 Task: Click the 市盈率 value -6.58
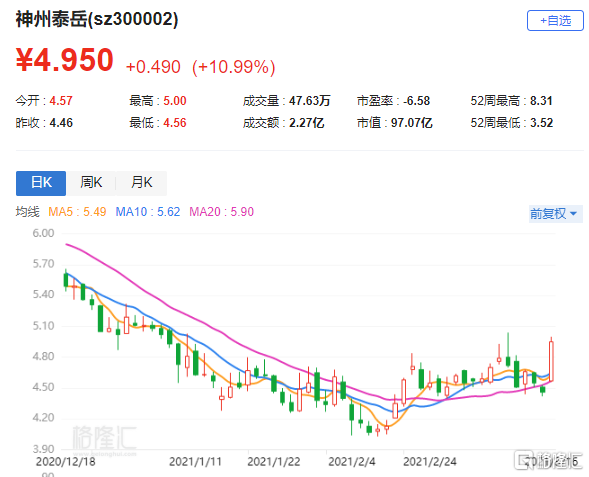pos(417,101)
